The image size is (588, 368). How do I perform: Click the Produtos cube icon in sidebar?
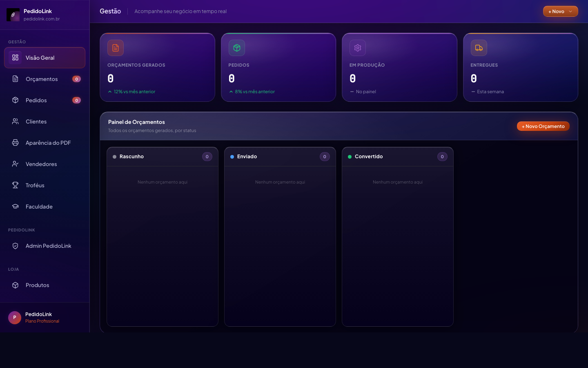15,285
